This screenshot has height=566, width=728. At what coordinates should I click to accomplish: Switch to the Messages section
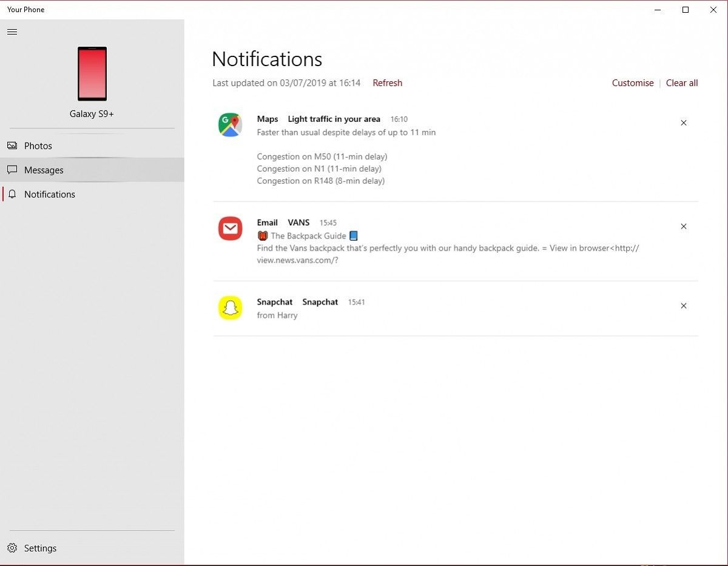[x=44, y=170]
